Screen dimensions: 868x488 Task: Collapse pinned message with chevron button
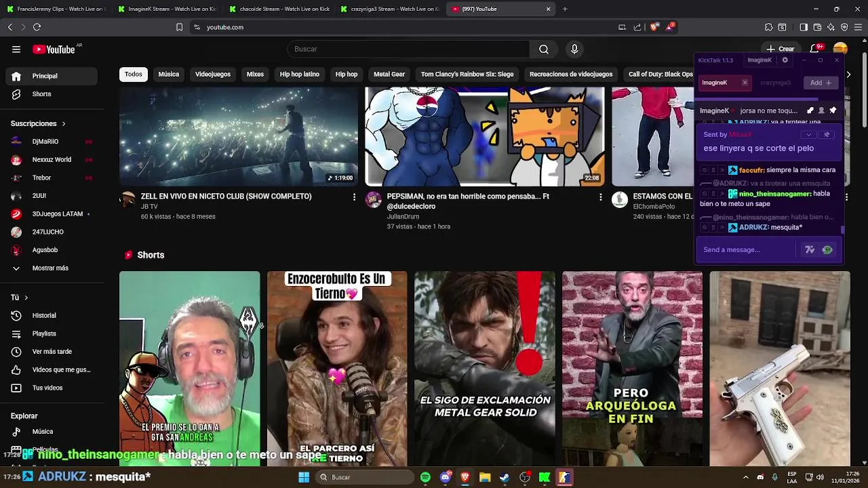[x=808, y=135]
